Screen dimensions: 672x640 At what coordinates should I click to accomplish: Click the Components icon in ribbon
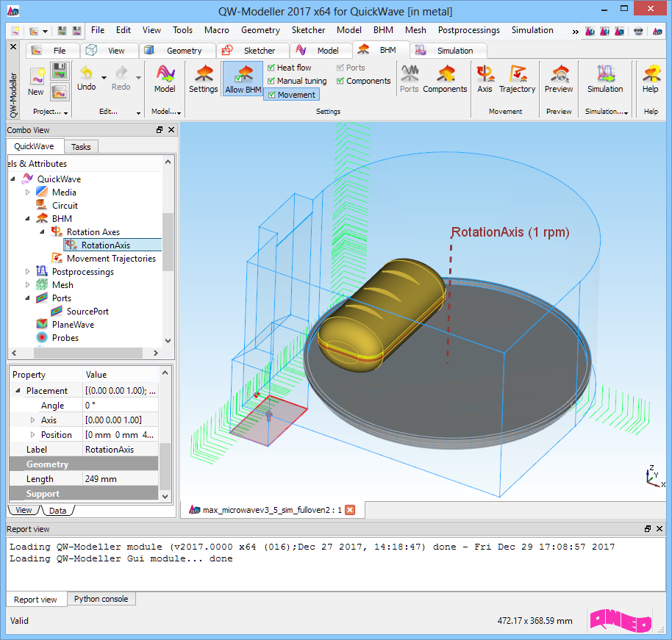445,79
